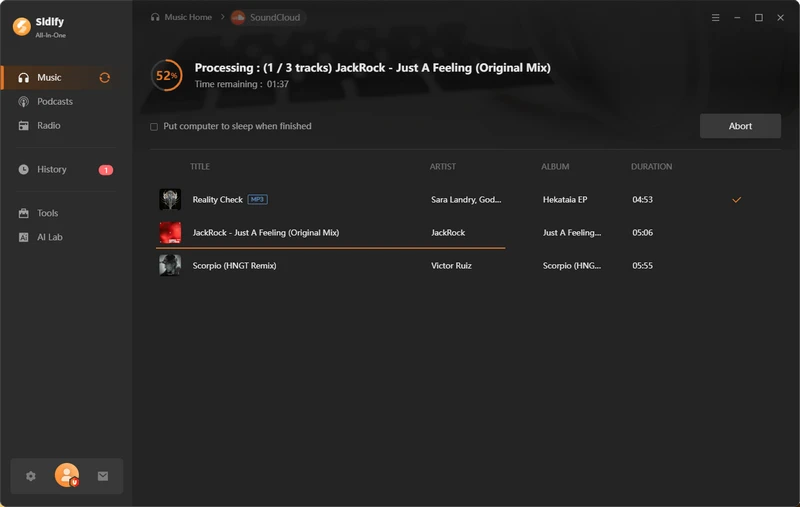
Task: Click artist Victor Ruiz
Action: tap(451, 266)
